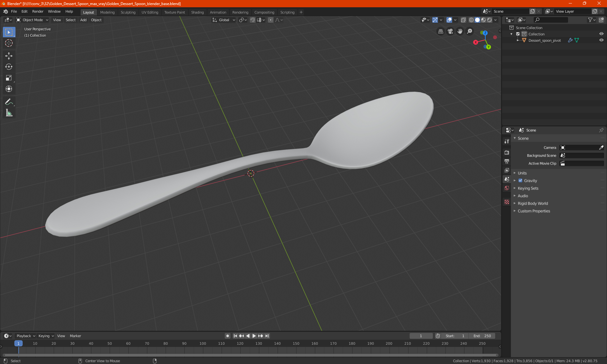Click the current frame field

coord(421,336)
